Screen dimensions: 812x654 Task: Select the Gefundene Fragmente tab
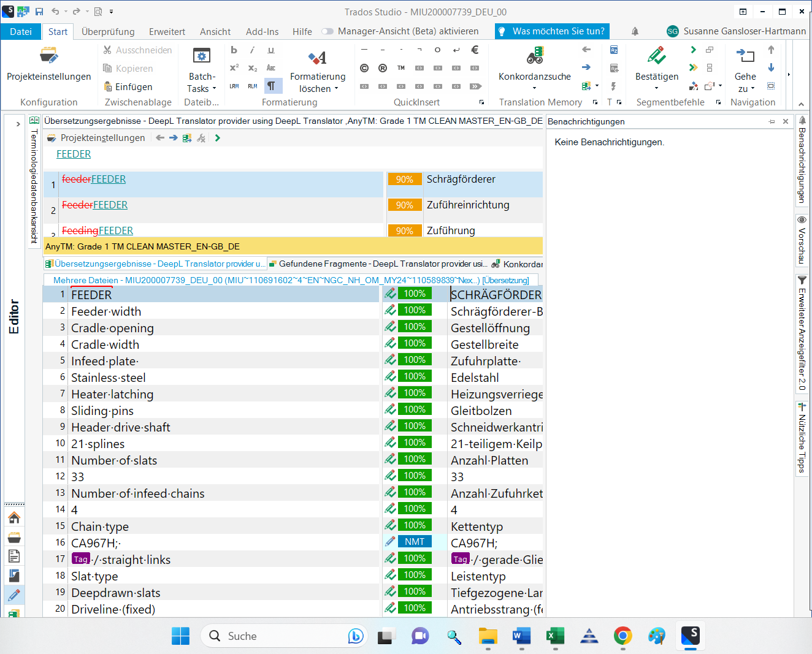[378, 264]
